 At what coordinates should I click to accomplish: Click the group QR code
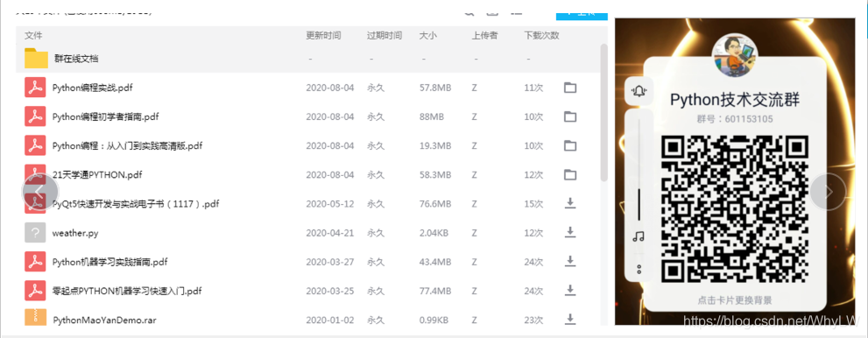click(x=735, y=208)
